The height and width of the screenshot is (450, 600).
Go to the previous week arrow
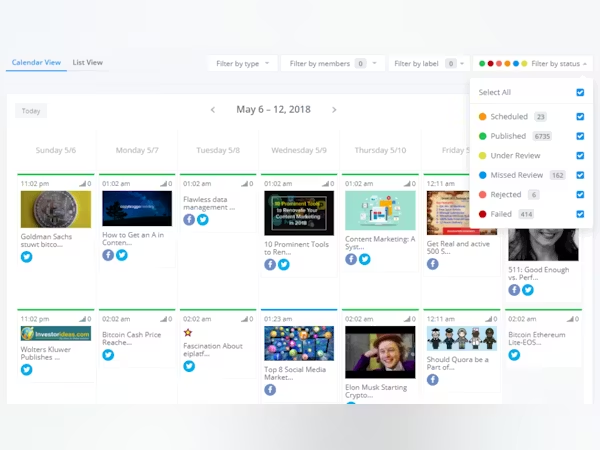pos(213,110)
